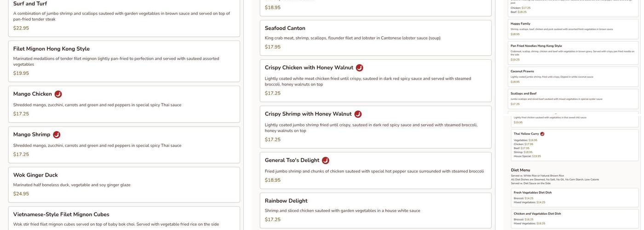Select the Seafood Canton dish title
The image size is (644, 230).
pos(285,29)
